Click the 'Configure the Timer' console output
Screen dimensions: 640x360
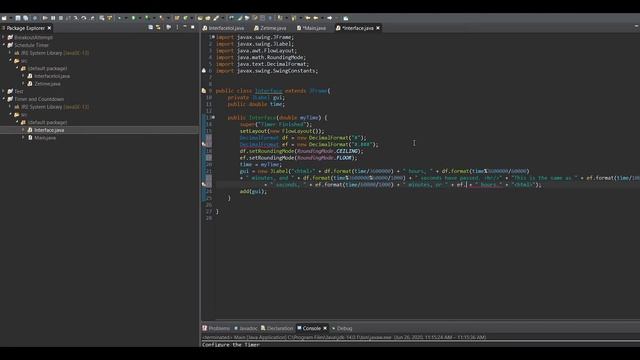(x=231, y=344)
